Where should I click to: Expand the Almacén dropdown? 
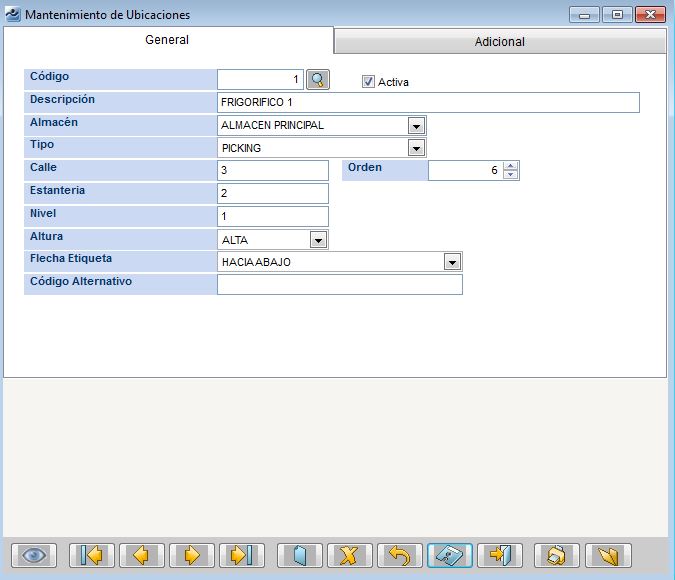416,126
